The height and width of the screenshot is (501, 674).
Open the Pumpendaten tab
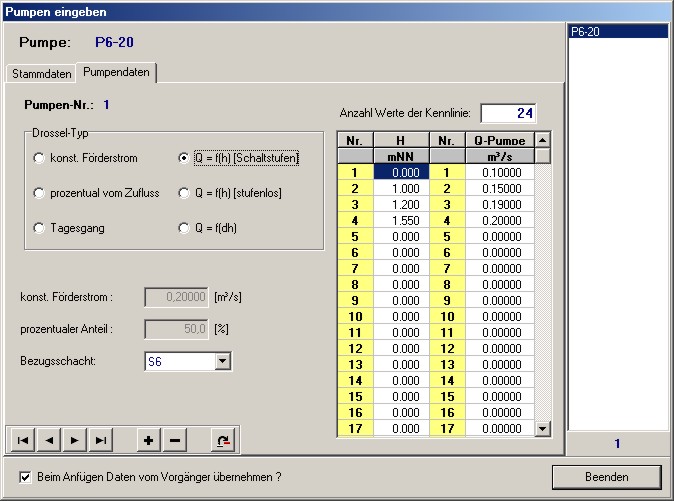116,72
